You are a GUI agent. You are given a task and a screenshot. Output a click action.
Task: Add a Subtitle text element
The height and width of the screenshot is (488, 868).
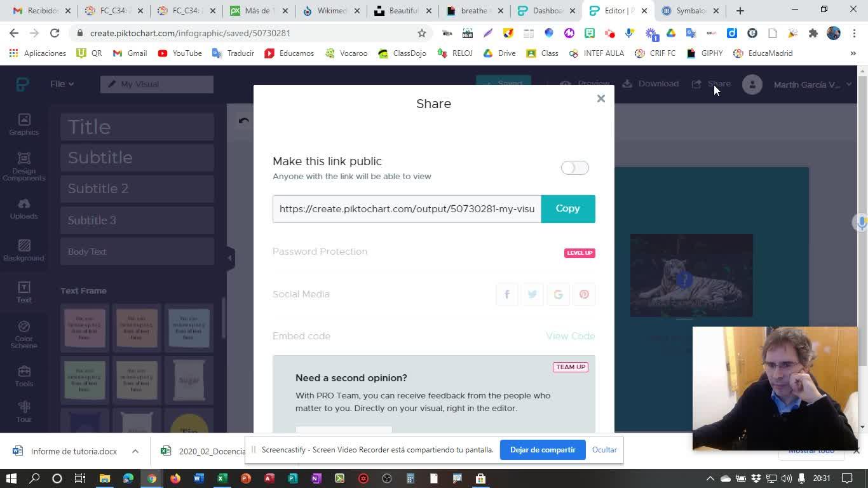click(137, 158)
